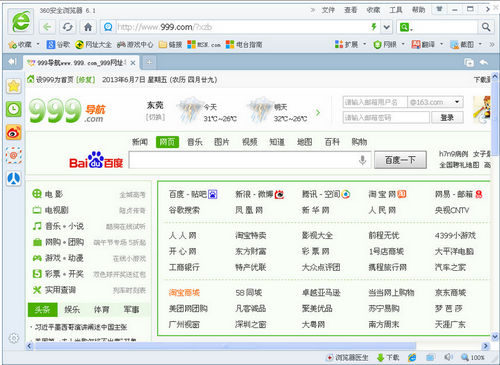Toggle sound speaker icon in status bar
This screenshot has width=500, height=365.
click(x=448, y=357)
